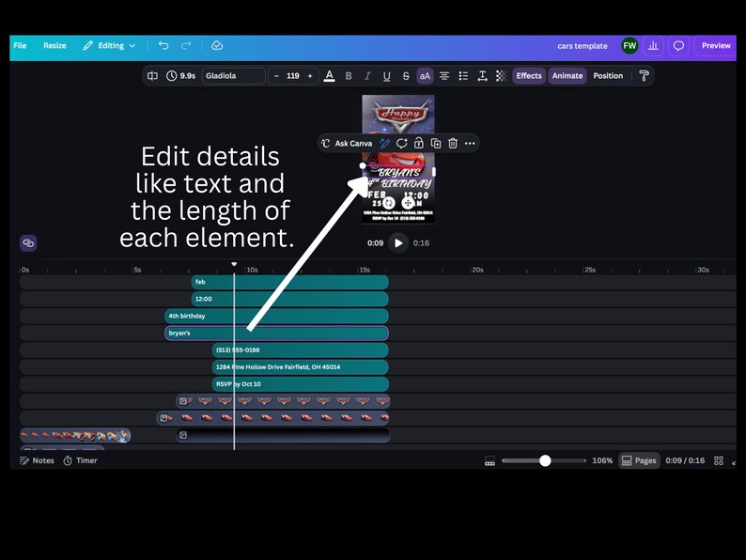This screenshot has height=560, width=746.
Task: Decrease font size with the minus button
Action: 276,76
